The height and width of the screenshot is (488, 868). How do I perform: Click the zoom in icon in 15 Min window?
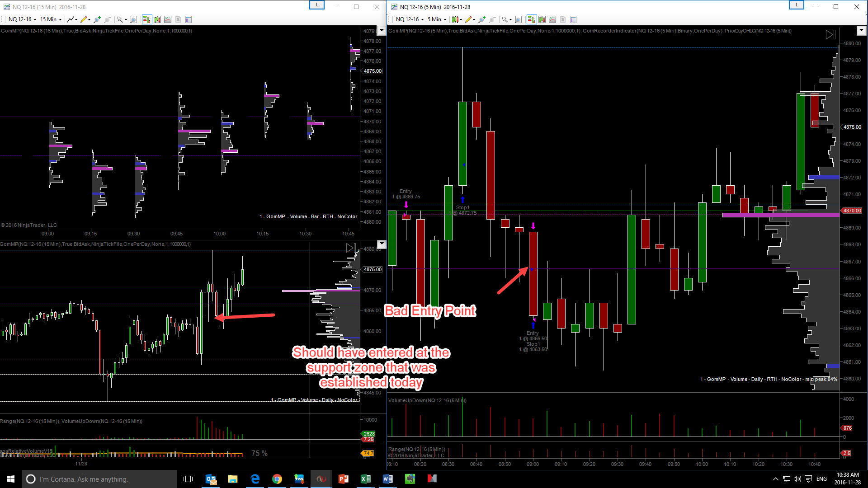97,19
